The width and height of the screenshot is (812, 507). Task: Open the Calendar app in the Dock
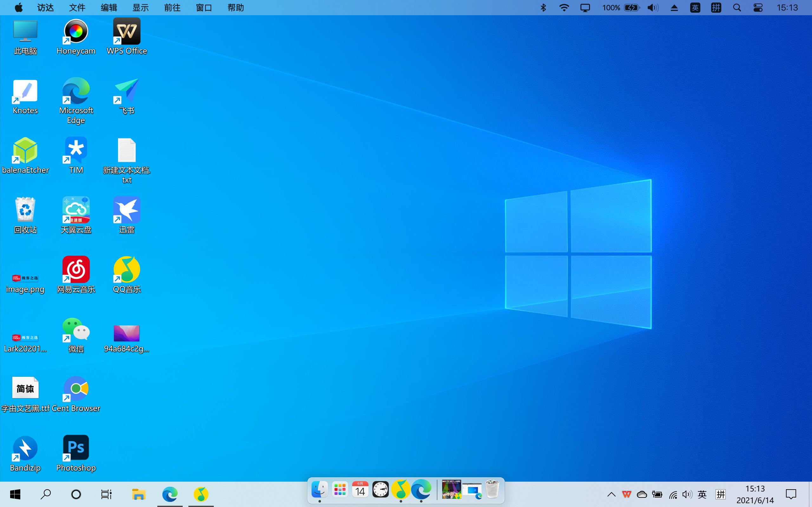pyautogui.click(x=360, y=490)
